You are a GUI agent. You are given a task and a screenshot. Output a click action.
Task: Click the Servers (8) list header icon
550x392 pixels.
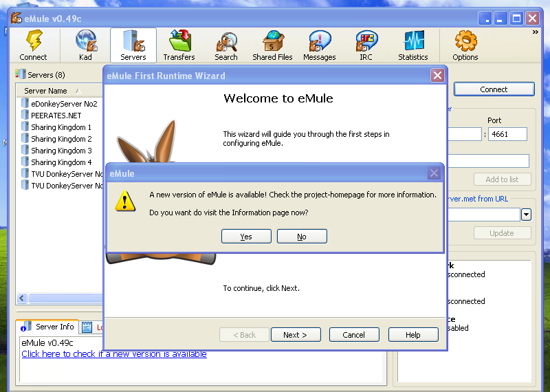click(21, 74)
